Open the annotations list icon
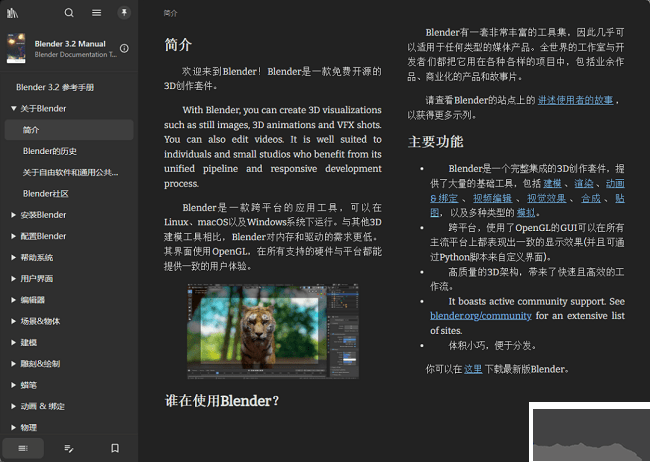Viewport: 650px width, 462px height. point(69,448)
